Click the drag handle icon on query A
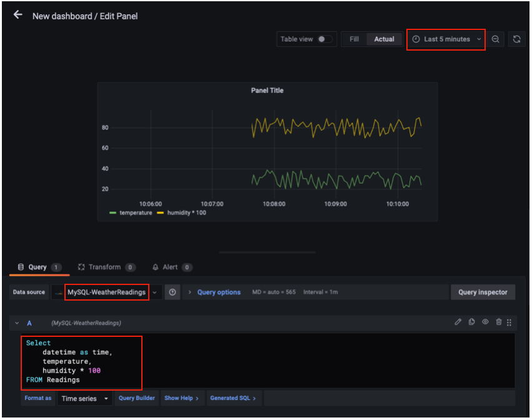The height and width of the screenshot is (420, 532). [509, 322]
